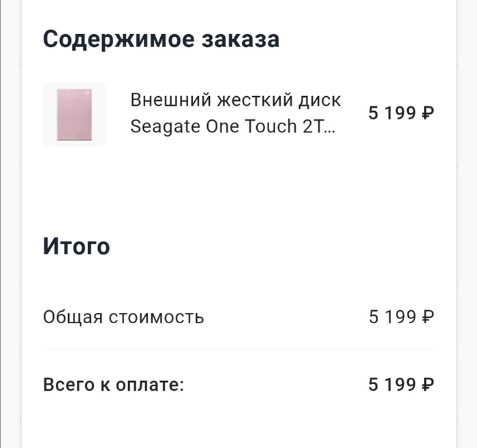Click the word Touch in the product name

pyautogui.click(x=271, y=127)
